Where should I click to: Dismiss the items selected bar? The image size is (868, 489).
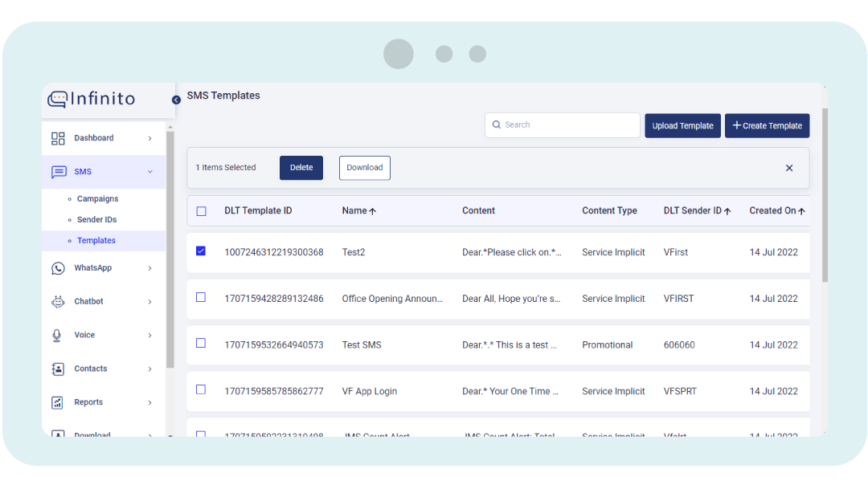(789, 168)
